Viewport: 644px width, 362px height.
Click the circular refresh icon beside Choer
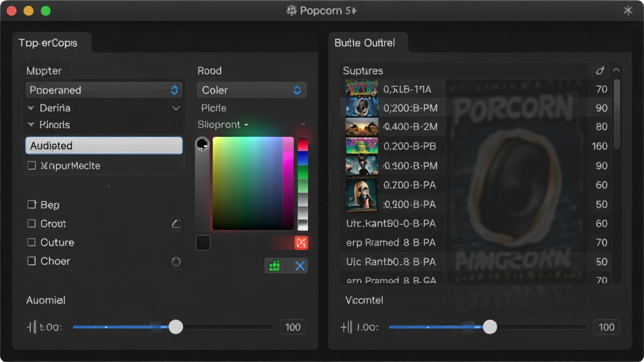coord(176,261)
